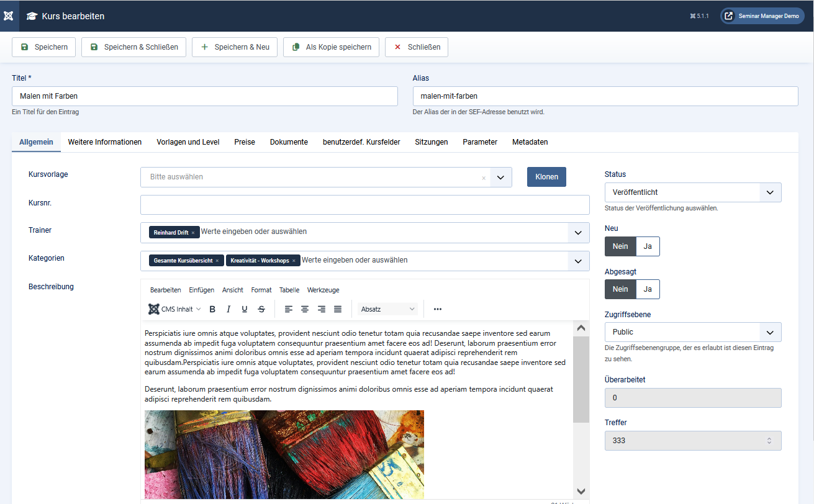Screen dimensions: 814x504
Task: Apply strikethrough formatting in editor
Action: coord(261,309)
